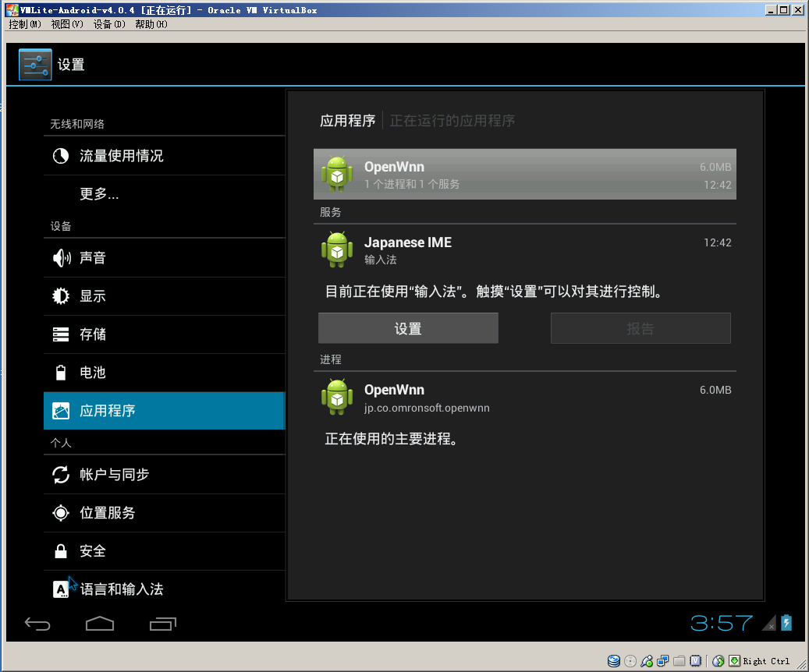Viewport: 809px width, 672px height.
Task: Tap the Back navigation arrow icon
Action: tap(37, 623)
